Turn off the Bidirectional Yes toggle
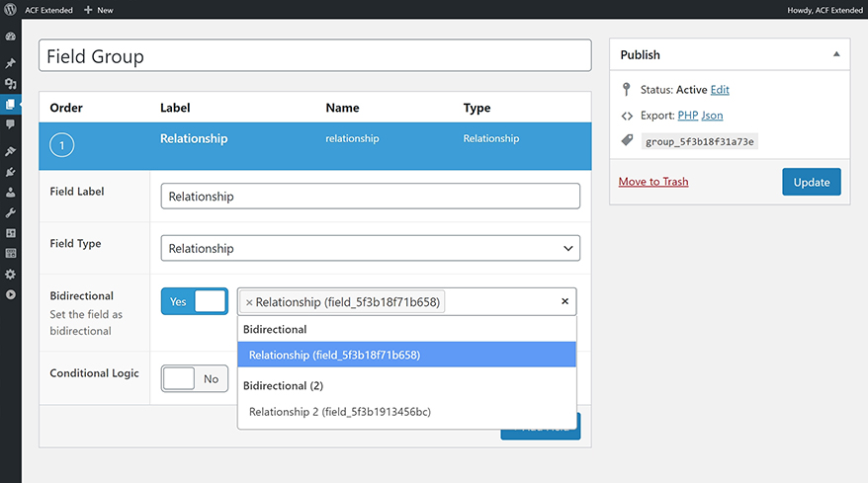The image size is (868, 483). tap(195, 301)
